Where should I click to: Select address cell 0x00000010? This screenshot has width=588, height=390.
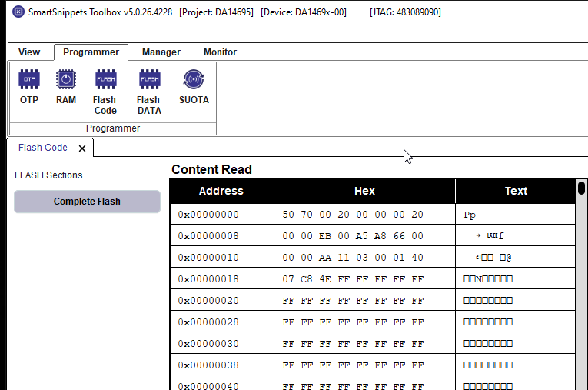pos(221,258)
